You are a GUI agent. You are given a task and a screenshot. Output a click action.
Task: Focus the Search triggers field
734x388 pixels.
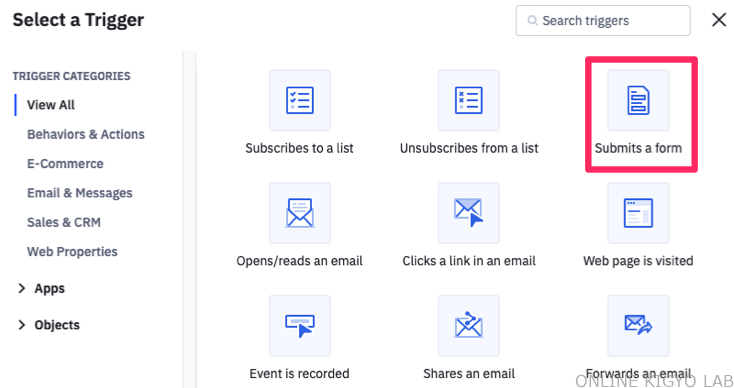(x=603, y=21)
